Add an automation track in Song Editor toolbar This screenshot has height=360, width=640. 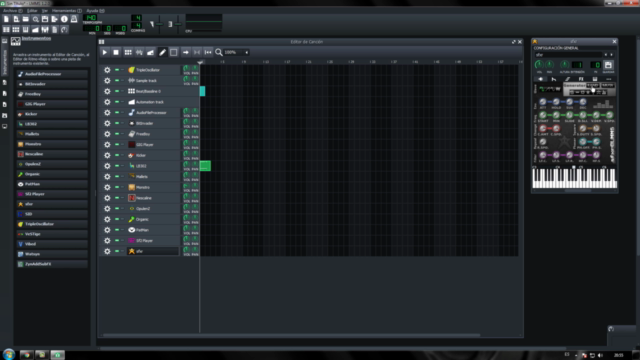click(x=151, y=52)
